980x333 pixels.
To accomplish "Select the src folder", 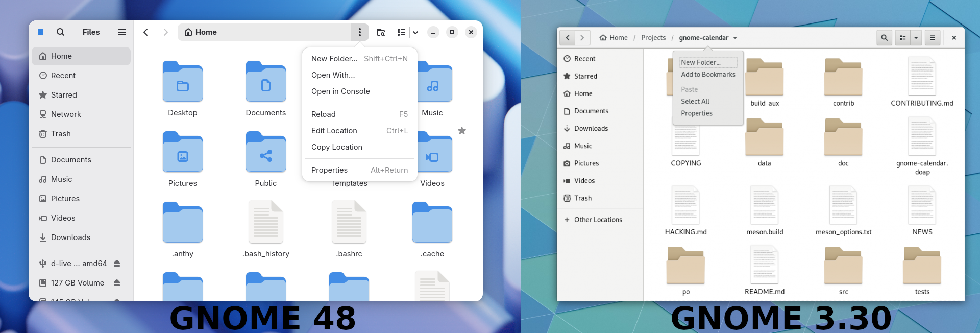I will 843,266.
